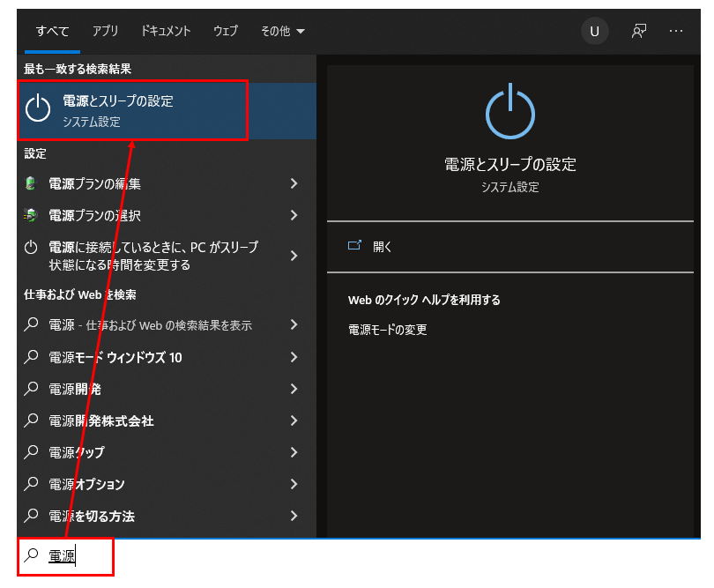714x588 pixels.
Task: Expand chevron for 電源開発株式会社
Action: (294, 421)
